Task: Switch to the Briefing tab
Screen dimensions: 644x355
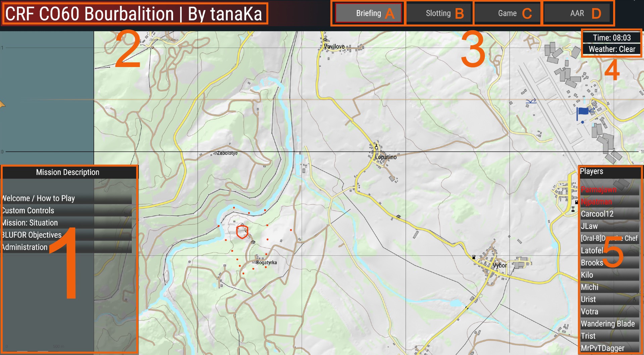Action: [368, 13]
